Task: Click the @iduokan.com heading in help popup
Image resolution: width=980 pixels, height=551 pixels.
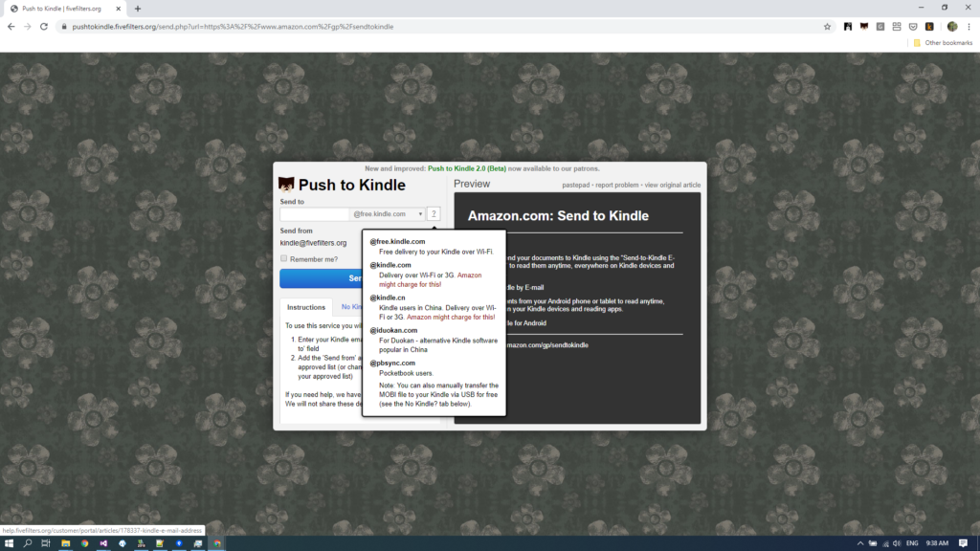Action: 393,330
